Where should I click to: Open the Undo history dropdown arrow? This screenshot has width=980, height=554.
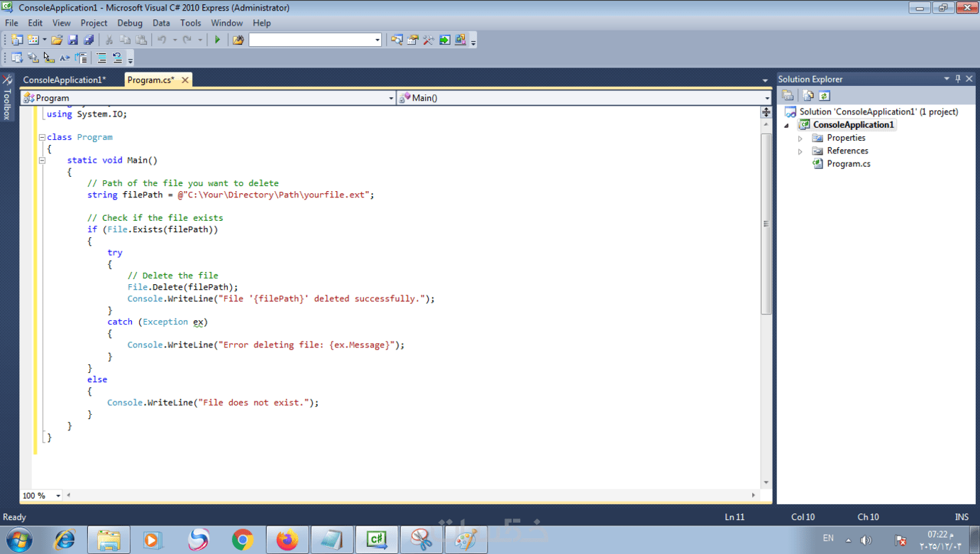point(175,40)
